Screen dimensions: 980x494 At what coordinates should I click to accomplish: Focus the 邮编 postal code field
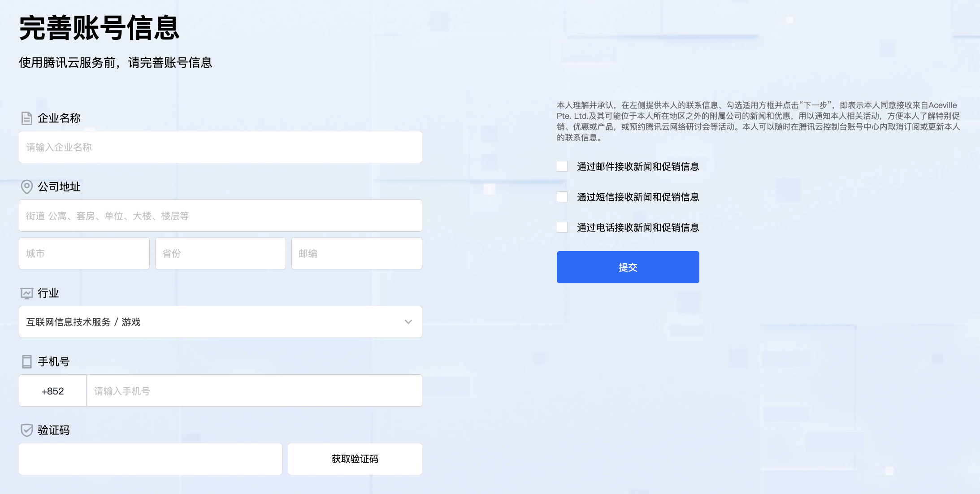point(356,253)
